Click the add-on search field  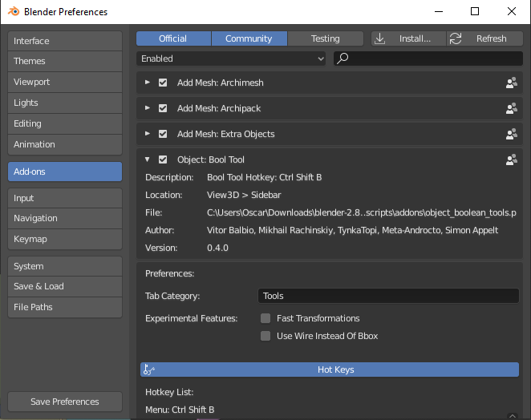(x=428, y=59)
